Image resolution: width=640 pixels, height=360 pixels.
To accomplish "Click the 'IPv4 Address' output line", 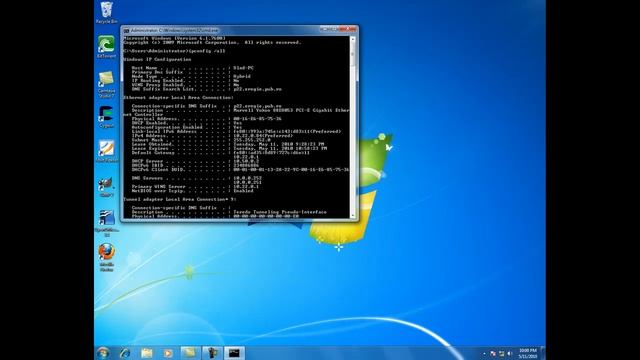I will coord(212,136).
